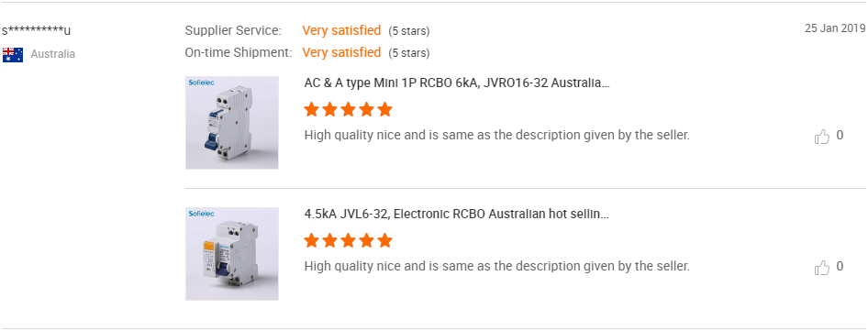
Task: Click third star of JVL6-32 rating
Action: 348,240
